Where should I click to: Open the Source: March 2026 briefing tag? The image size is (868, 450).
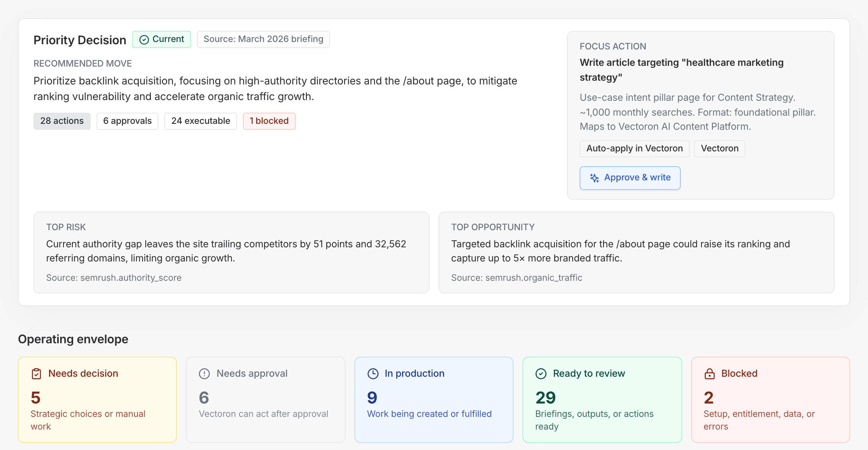pyautogui.click(x=263, y=39)
